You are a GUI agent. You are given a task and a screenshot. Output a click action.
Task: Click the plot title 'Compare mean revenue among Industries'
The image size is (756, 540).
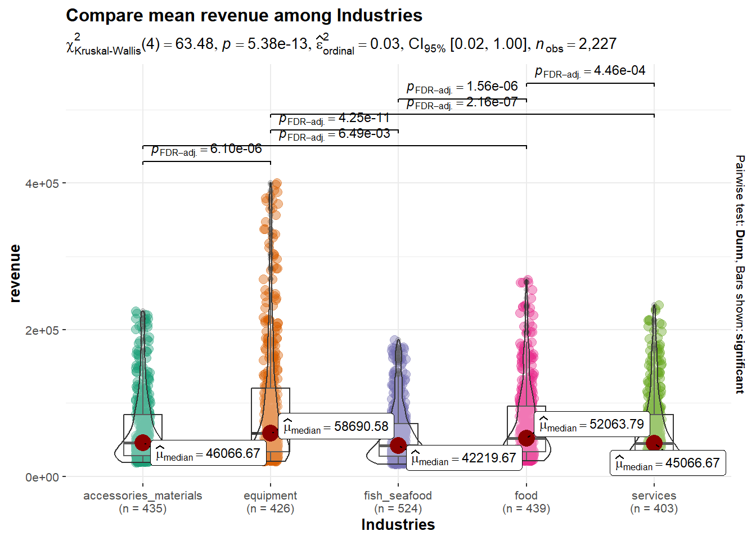244,16
